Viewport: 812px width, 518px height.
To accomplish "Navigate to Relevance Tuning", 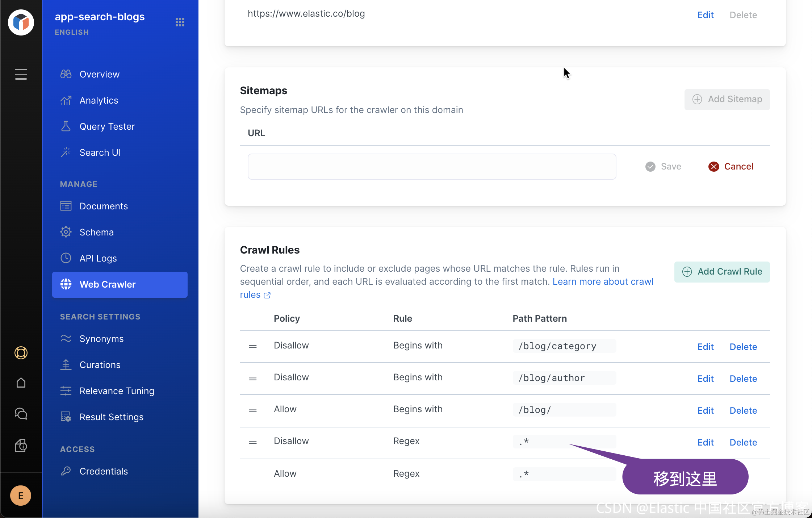I will coord(117,391).
